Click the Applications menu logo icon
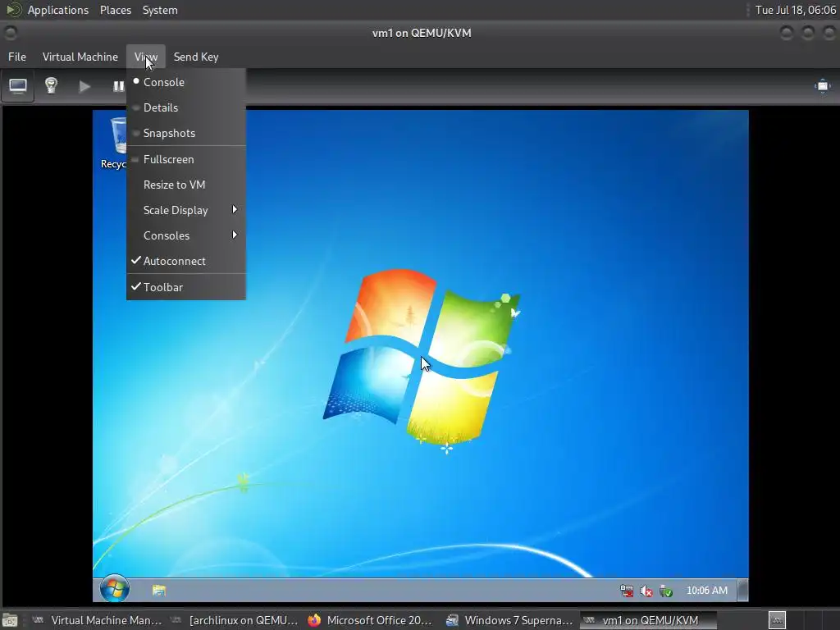The width and height of the screenshot is (840, 630). coord(13,10)
